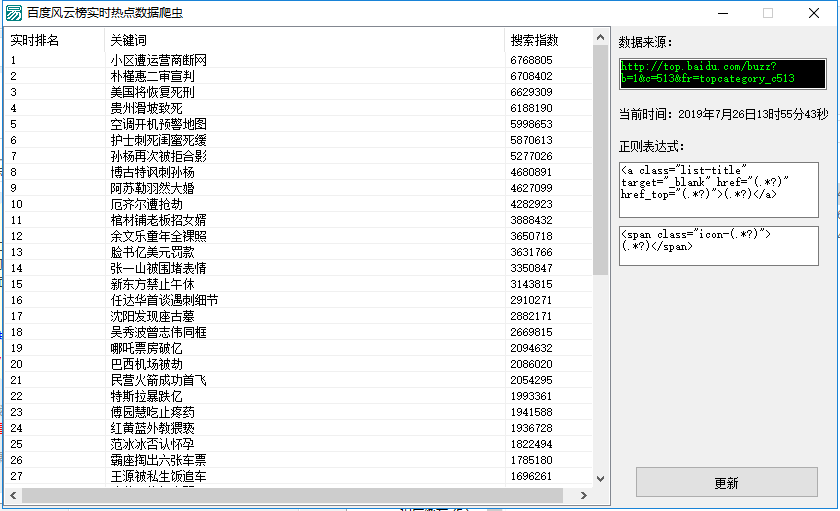
Task: Select row 张一山被围堵表情
Action: pyautogui.click(x=298, y=268)
